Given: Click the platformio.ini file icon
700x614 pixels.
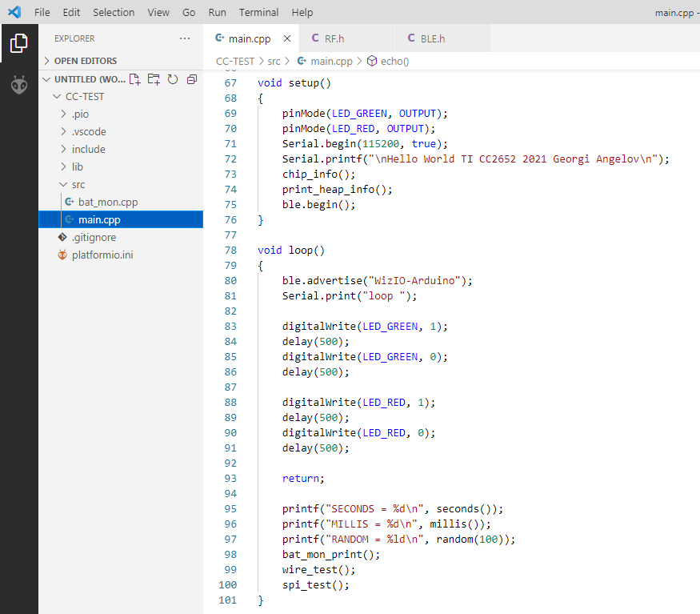Looking at the screenshot, I should (x=62, y=255).
